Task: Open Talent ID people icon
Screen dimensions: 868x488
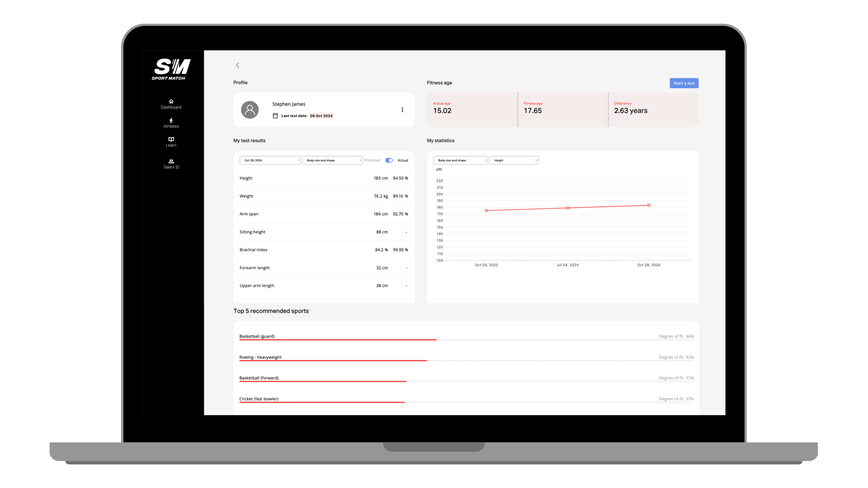Action: (171, 161)
